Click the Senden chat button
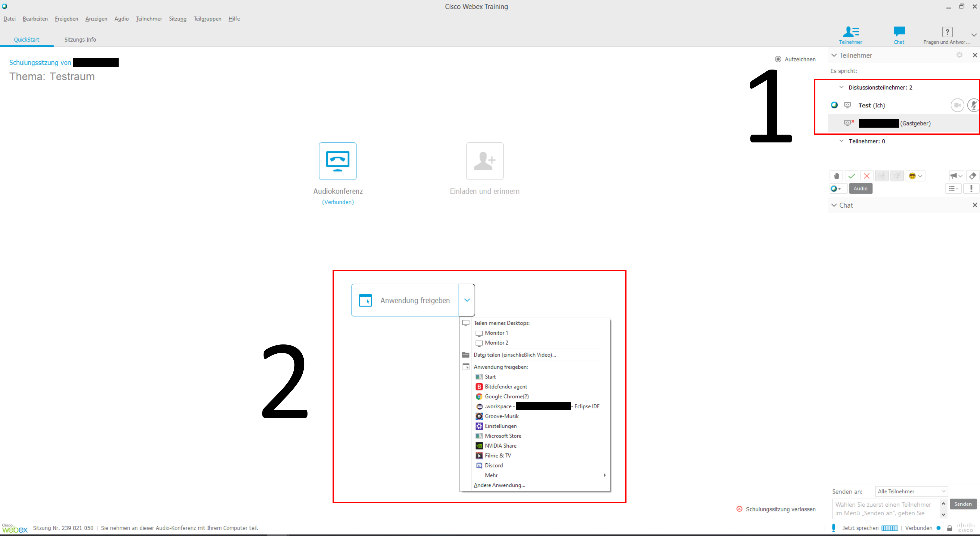The width and height of the screenshot is (980, 536). point(963,504)
